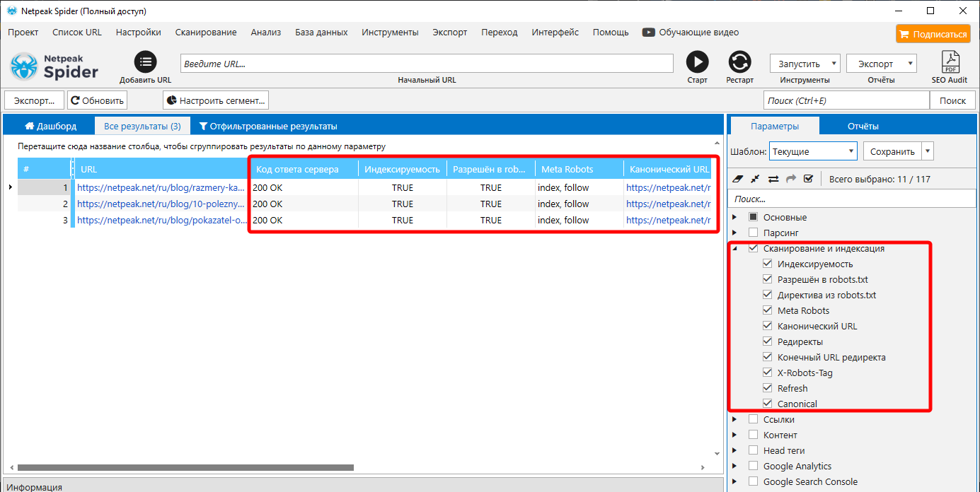
Task: Click the horizontal scrollbar thumb of table
Action: click(x=185, y=467)
